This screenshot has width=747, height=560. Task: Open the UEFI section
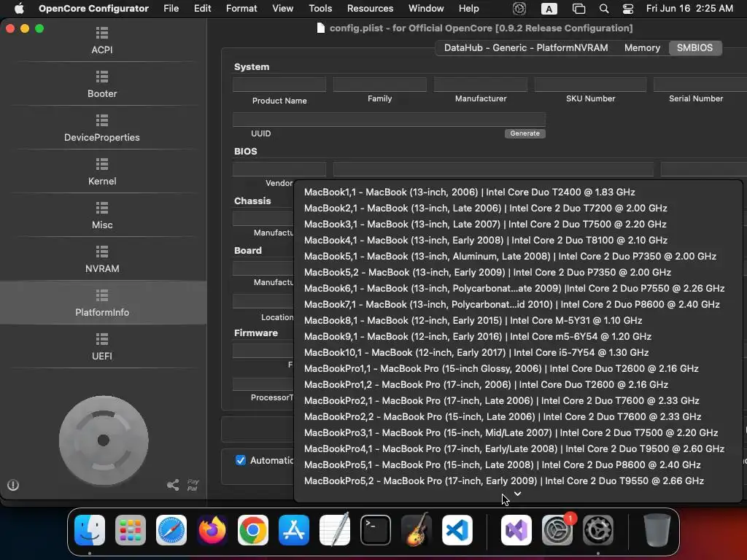[x=102, y=346]
